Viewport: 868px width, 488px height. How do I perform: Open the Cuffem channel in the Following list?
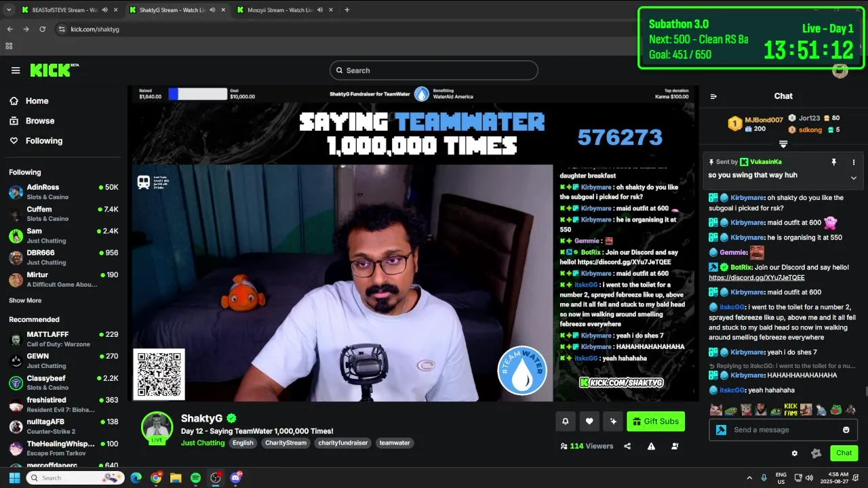[x=64, y=213]
